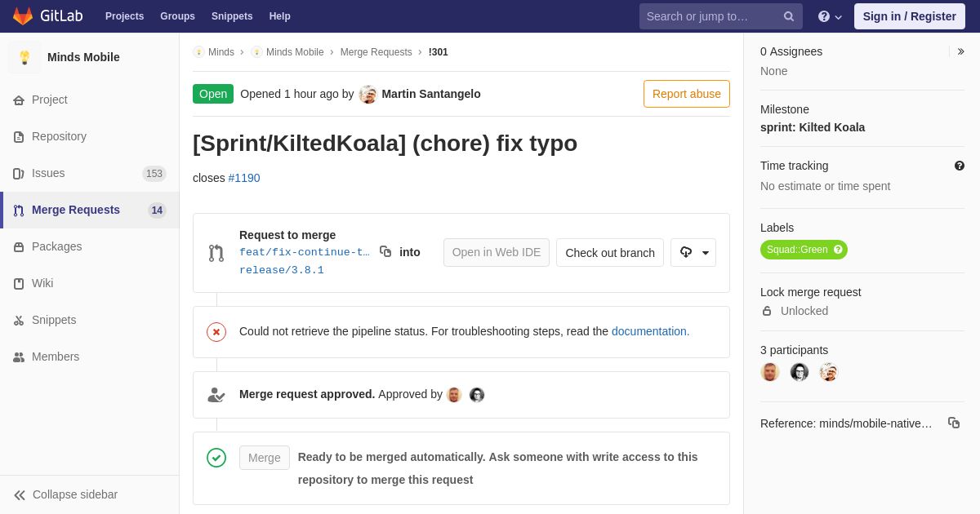Open Merge Requests in sidebar

pyautogui.click(x=90, y=210)
